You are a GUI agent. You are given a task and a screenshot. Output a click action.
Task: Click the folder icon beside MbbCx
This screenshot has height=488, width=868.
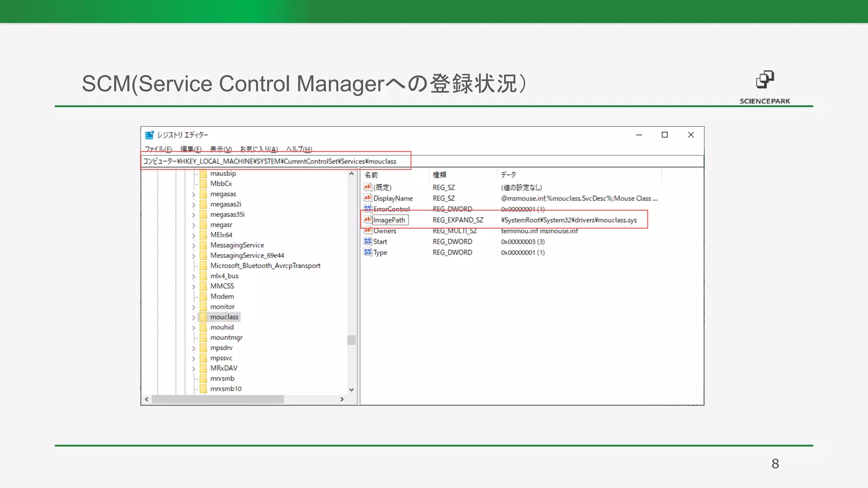pyautogui.click(x=203, y=183)
